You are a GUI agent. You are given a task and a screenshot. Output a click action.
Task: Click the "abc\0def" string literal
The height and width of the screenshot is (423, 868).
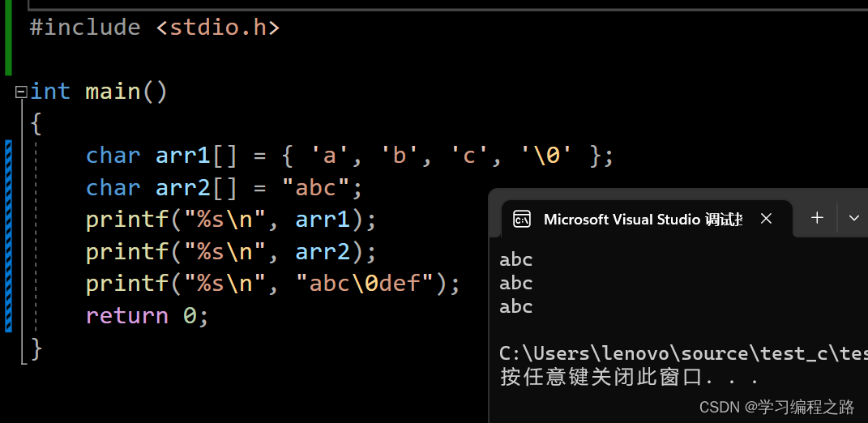point(365,284)
